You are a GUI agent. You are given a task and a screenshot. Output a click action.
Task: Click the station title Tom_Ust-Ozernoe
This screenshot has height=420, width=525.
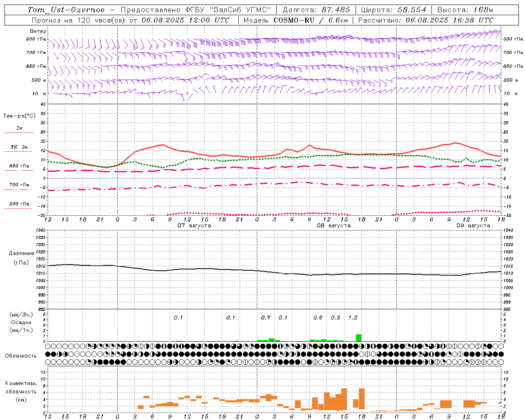66,10
